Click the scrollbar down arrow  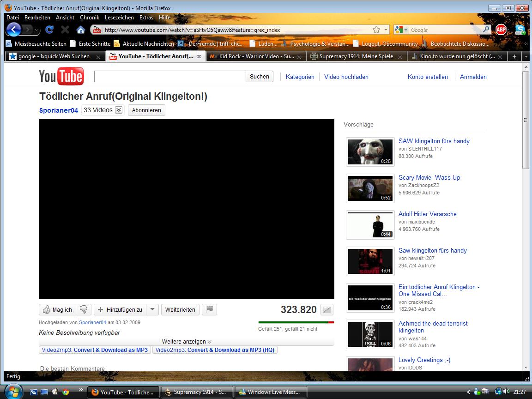[526, 368]
